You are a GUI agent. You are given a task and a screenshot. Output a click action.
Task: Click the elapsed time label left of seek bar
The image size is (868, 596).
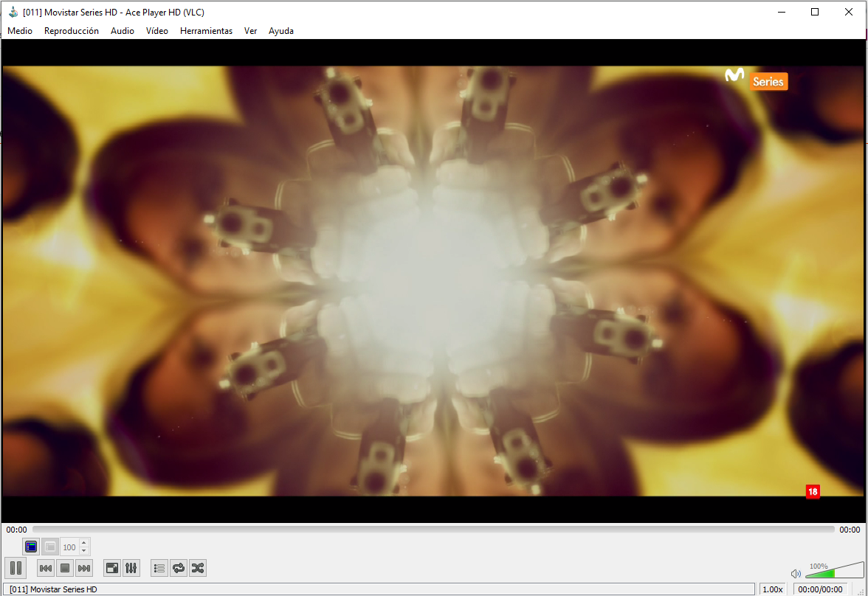click(x=16, y=530)
